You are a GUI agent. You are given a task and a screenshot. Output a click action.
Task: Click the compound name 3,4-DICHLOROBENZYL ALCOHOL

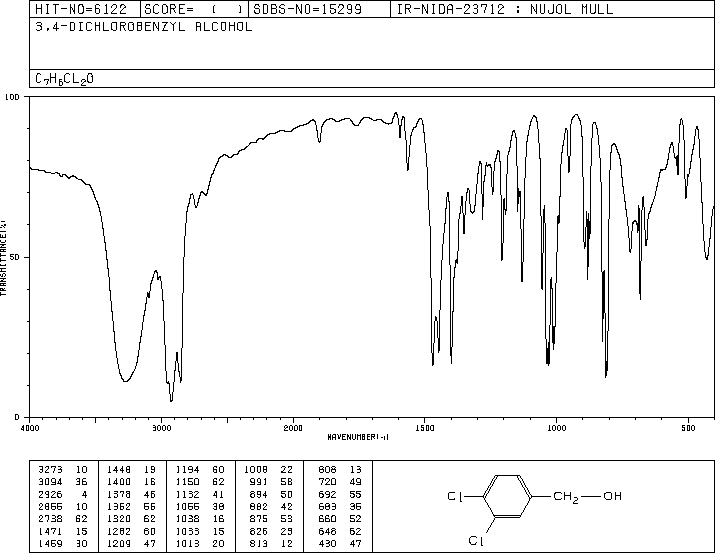click(x=144, y=27)
